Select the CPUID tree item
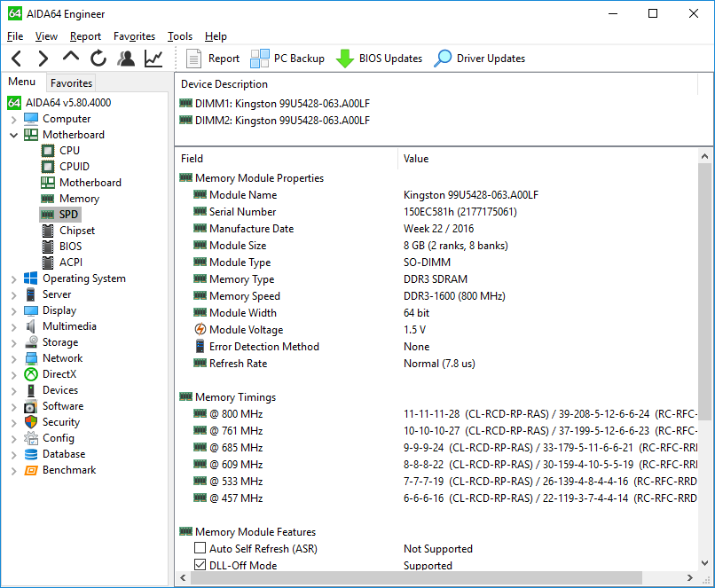 point(66,167)
